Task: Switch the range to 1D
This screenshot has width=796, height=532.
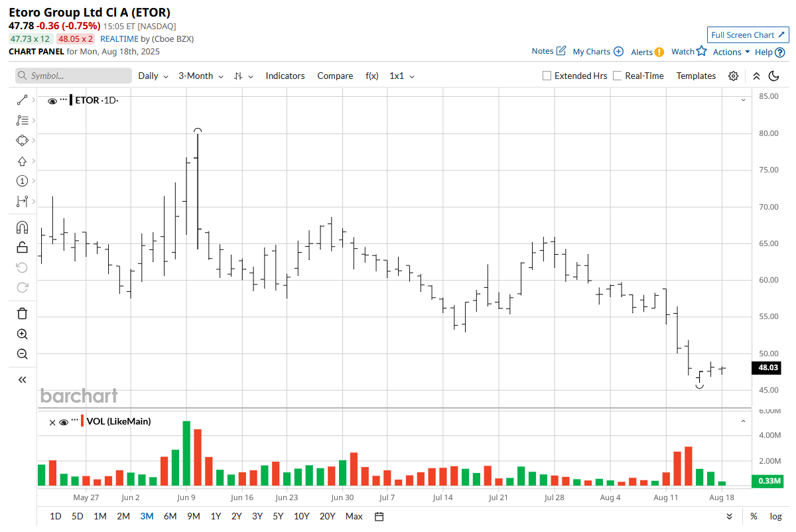Action: pos(56,516)
